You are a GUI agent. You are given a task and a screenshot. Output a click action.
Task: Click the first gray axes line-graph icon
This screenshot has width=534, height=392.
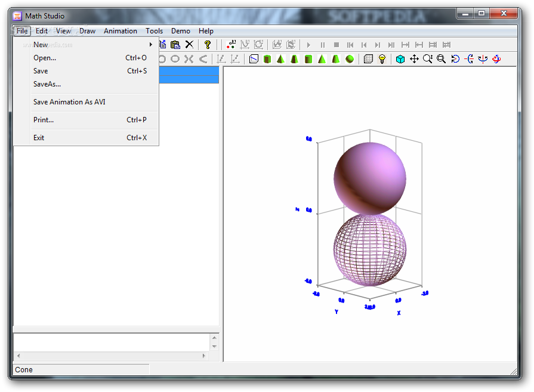coord(221,59)
